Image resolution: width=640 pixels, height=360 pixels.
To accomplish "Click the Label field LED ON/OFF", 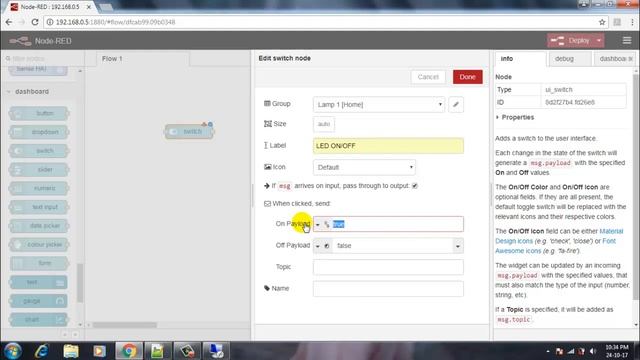I will (x=388, y=146).
